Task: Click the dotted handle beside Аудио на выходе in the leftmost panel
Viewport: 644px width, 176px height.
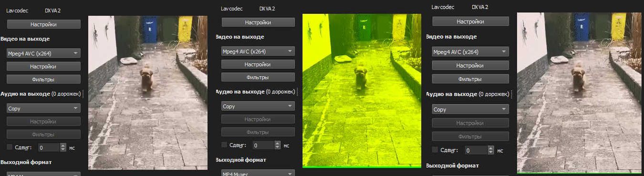Action: pyautogui.click(x=83, y=94)
